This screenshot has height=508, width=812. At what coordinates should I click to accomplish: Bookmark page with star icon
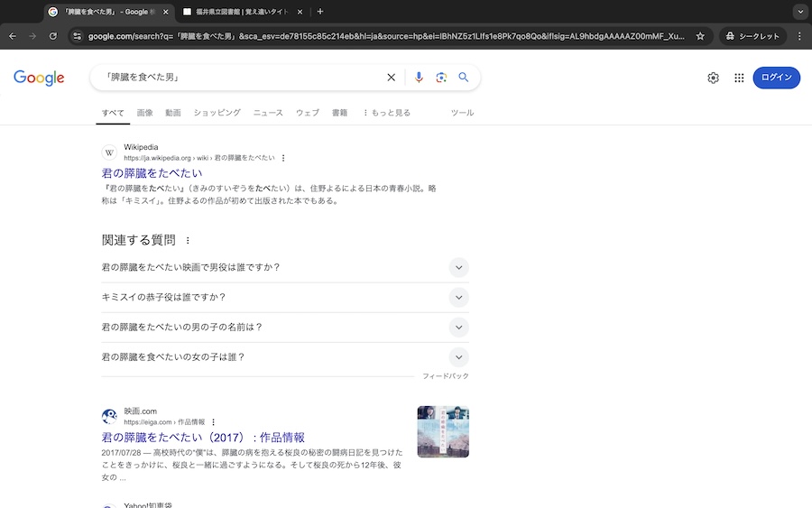click(x=700, y=36)
